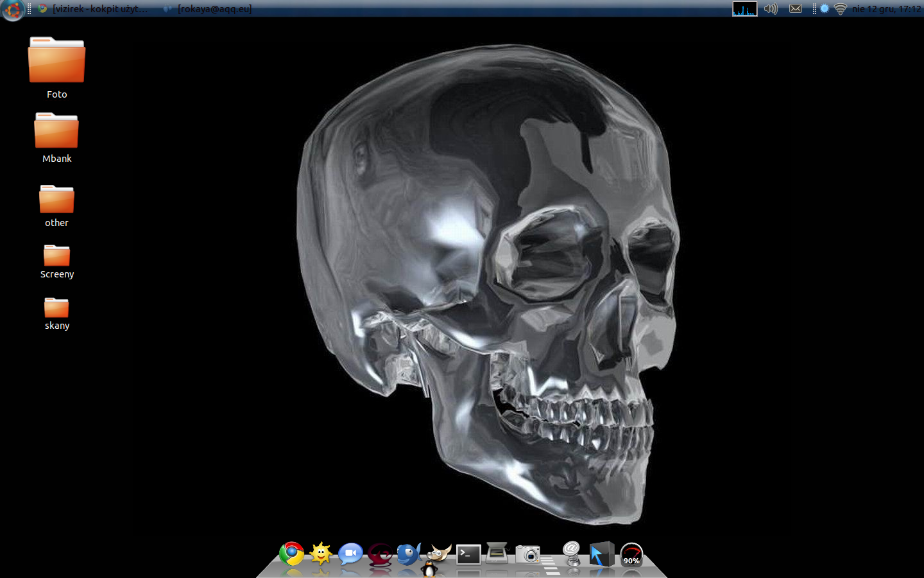This screenshot has width=924, height=578.
Task: Open the wireless network menu
Action: click(x=840, y=9)
